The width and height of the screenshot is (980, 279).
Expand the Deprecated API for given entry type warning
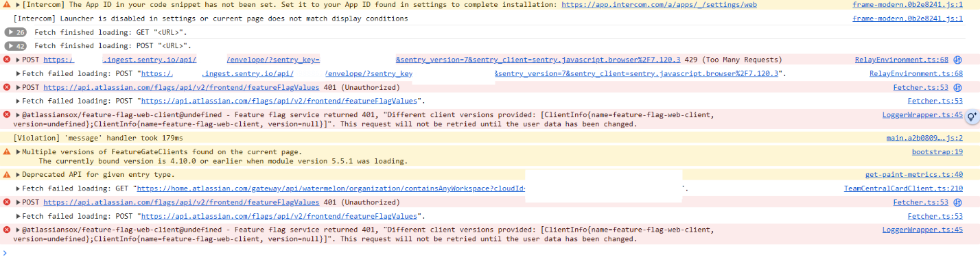coord(18,175)
